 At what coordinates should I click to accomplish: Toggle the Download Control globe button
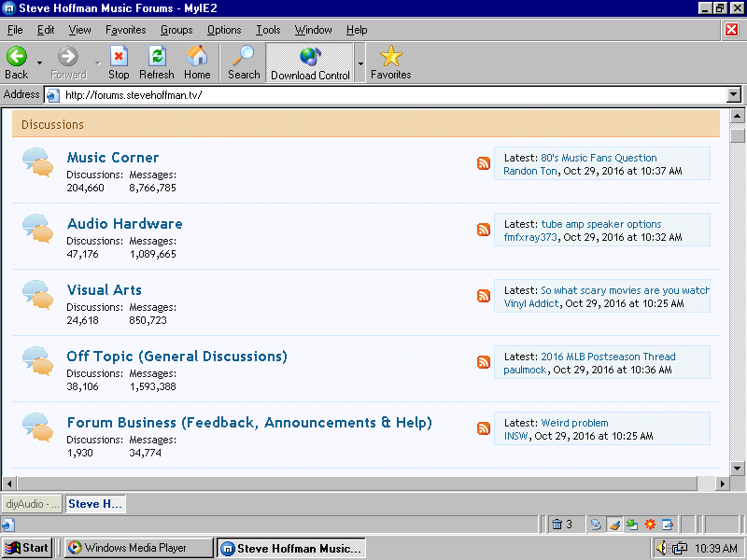pos(310,63)
